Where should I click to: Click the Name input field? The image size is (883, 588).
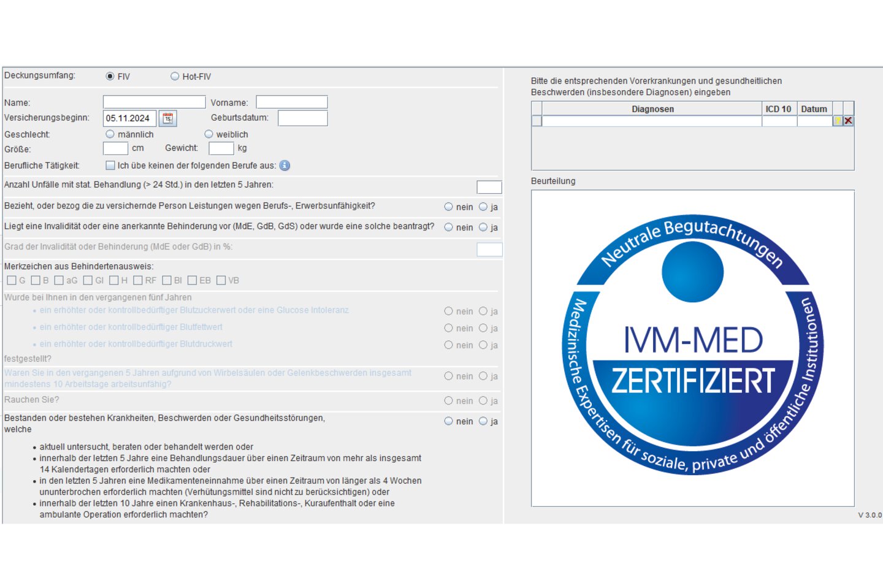point(154,102)
